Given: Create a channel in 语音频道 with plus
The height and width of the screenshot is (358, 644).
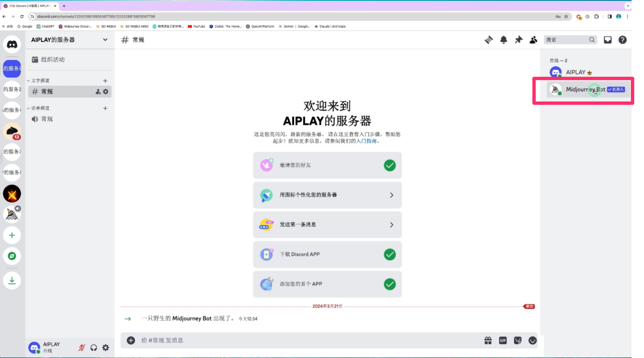Looking at the screenshot, I should point(105,108).
